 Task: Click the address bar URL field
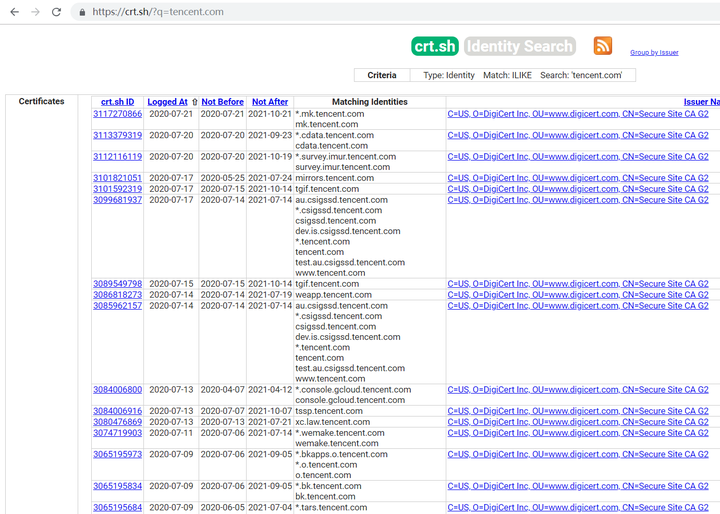tap(395, 12)
